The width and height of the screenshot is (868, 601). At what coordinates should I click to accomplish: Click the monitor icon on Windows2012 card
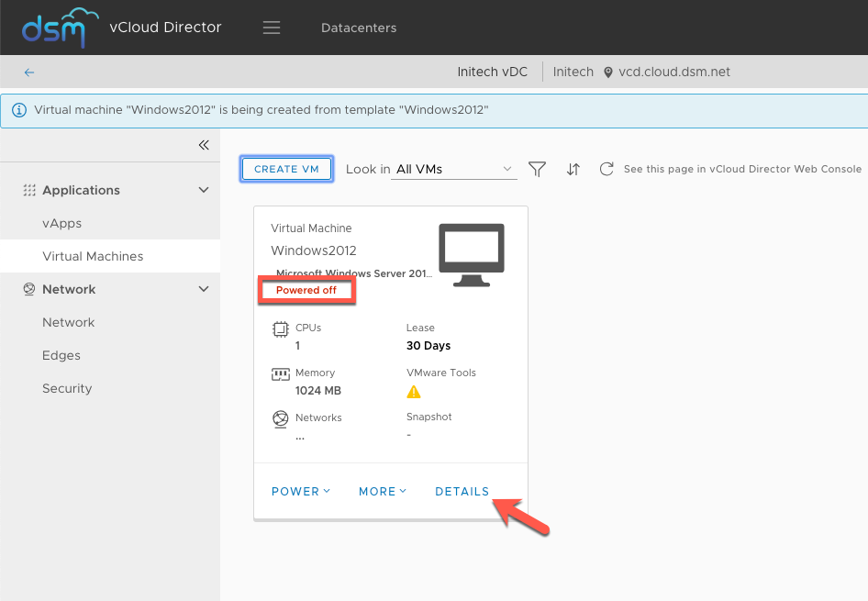pyautogui.click(x=472, y=255)
